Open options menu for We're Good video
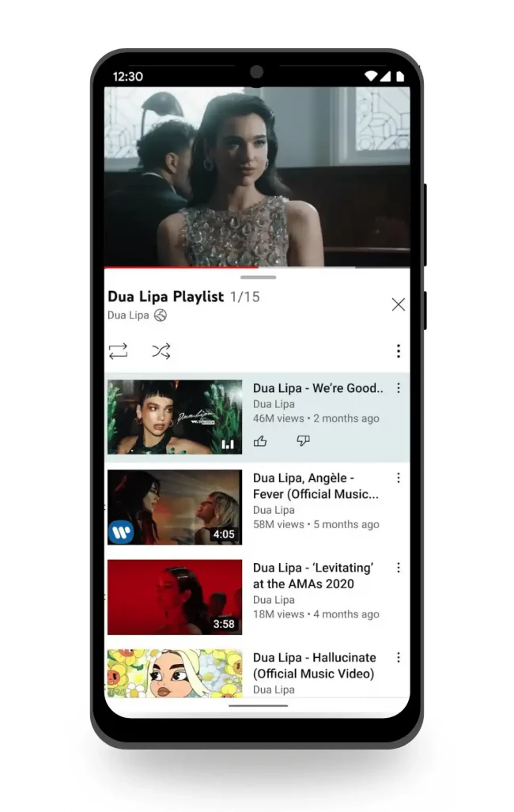The width and height of the screenshot is (514, 812). (x=399, y=388)
